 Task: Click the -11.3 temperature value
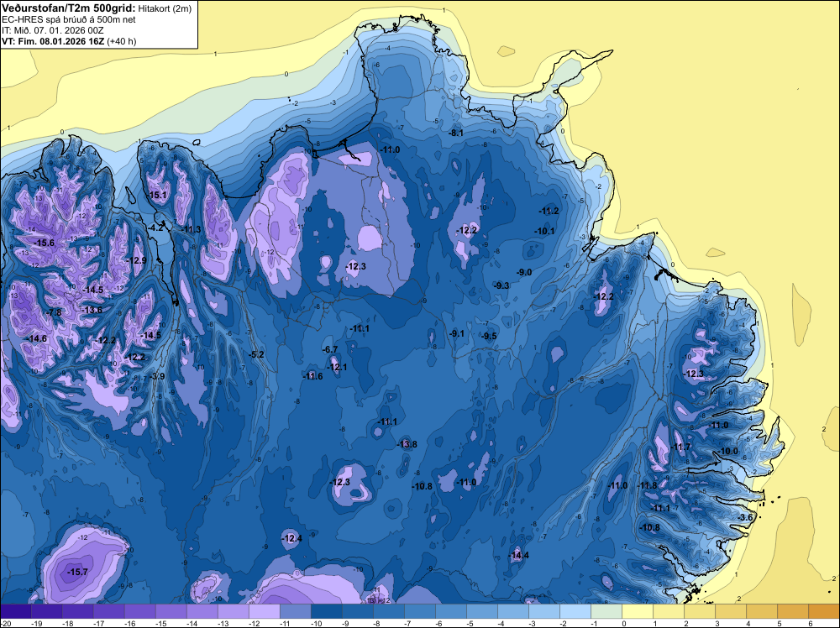click(191, 230)
